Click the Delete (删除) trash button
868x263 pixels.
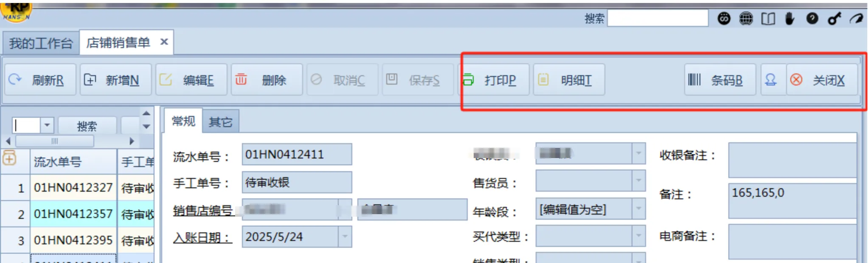(266, 80)
